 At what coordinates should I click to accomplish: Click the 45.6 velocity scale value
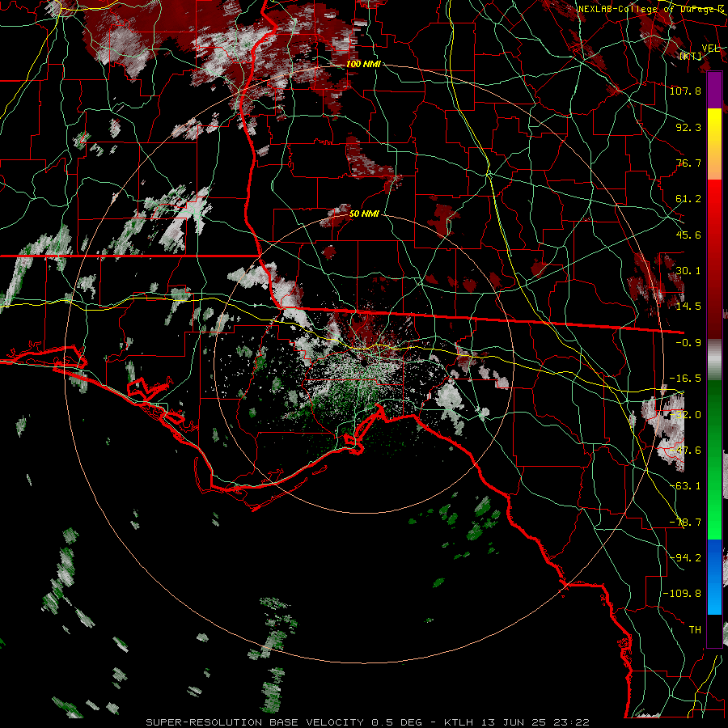coord(688,235)
